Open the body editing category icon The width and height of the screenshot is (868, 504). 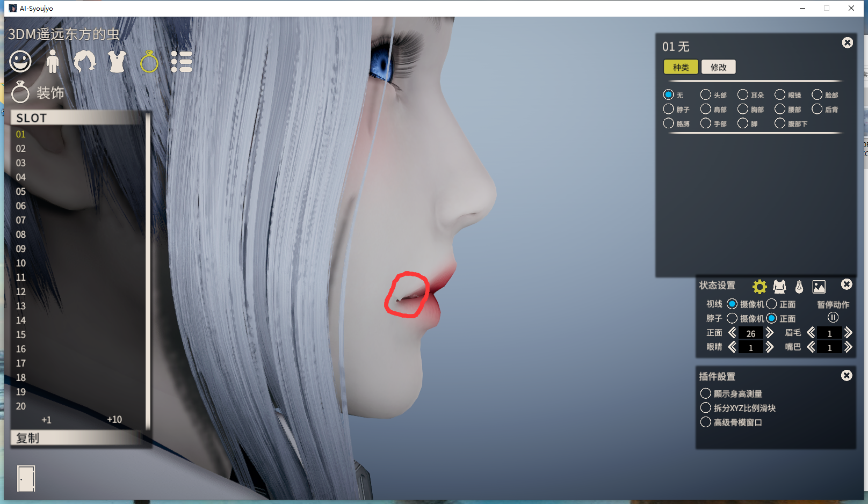(x=52, y=62)
